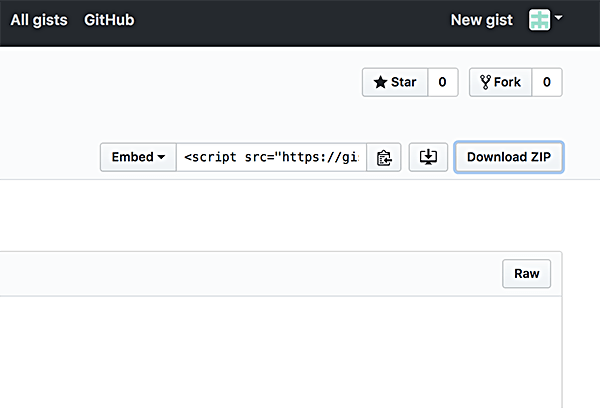Click the Open in Desktop download icon
This screenshot has width=600, height=408.
click(x=428, y=157)
